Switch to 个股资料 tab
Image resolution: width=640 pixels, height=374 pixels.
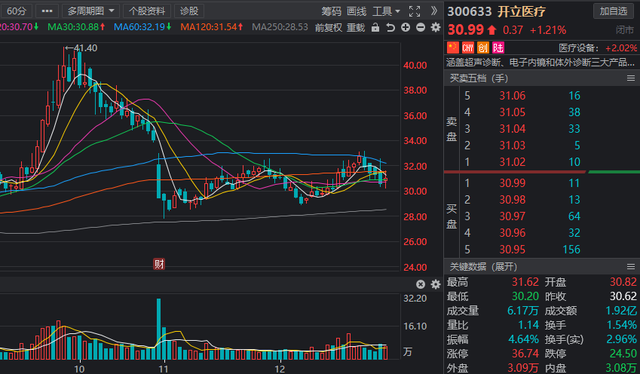point(147,11)
